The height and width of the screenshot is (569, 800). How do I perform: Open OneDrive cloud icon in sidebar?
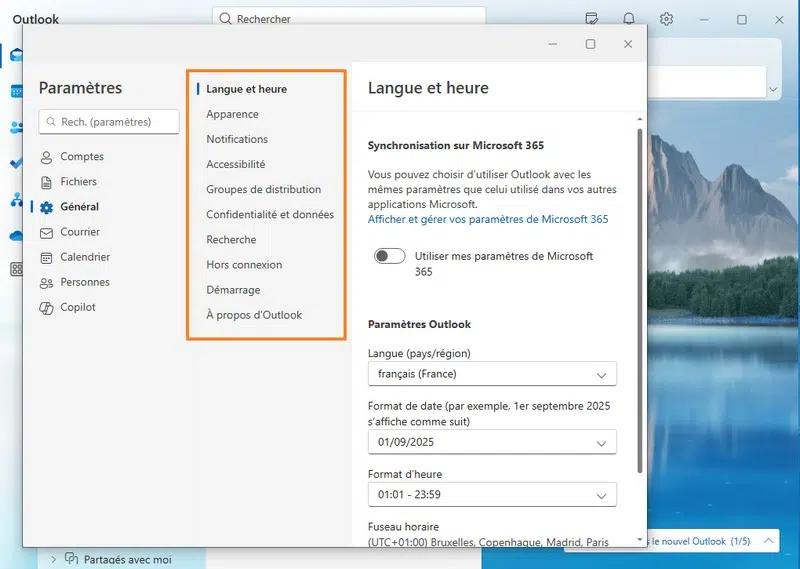pyautogui.click(x=17, y=236)
